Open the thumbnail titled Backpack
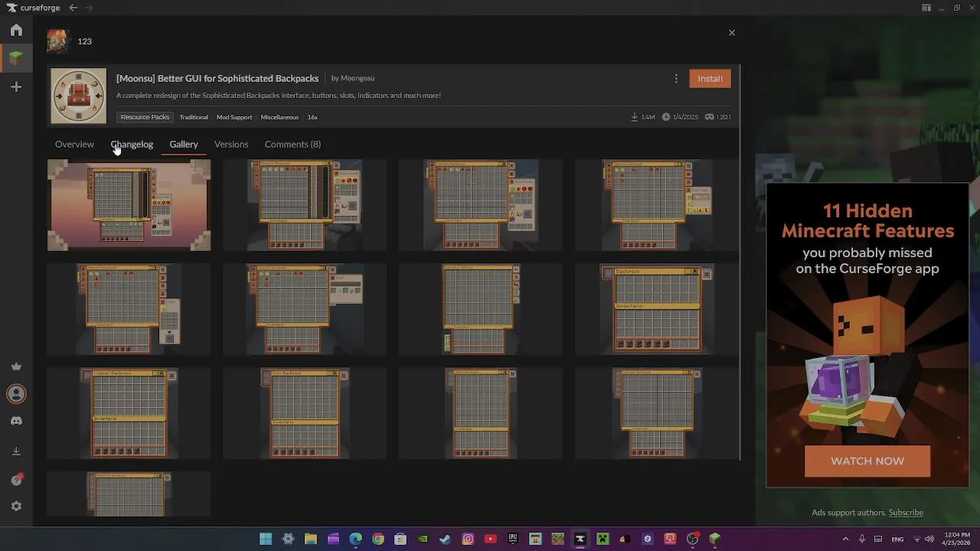980x551 pixels. 657,309
